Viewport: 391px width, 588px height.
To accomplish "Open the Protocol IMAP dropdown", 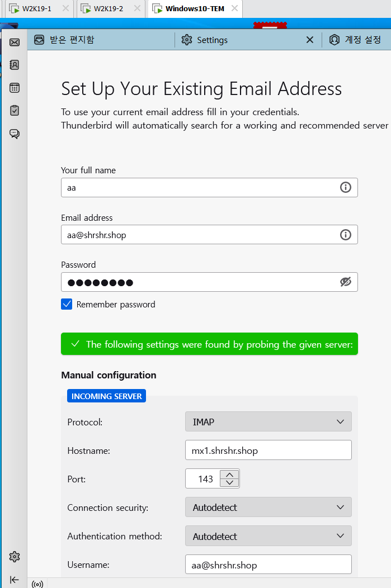I will click(x=268, y=421).
